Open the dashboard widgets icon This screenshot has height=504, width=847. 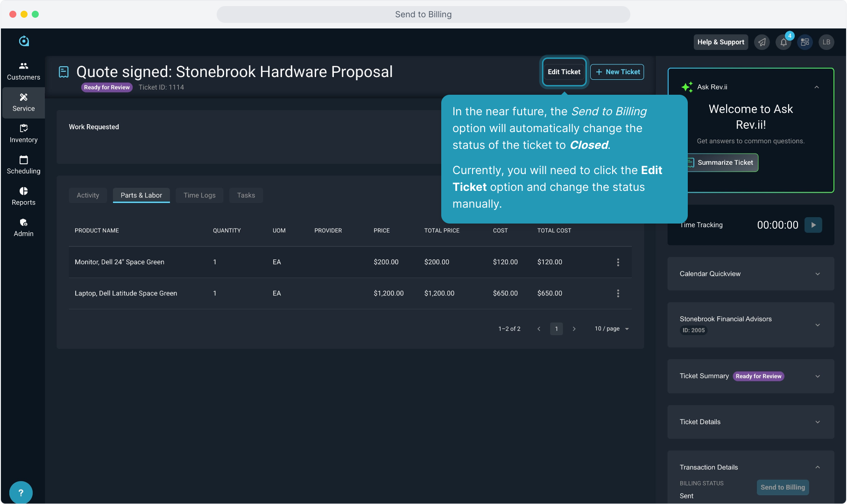[x=805, y=42]
